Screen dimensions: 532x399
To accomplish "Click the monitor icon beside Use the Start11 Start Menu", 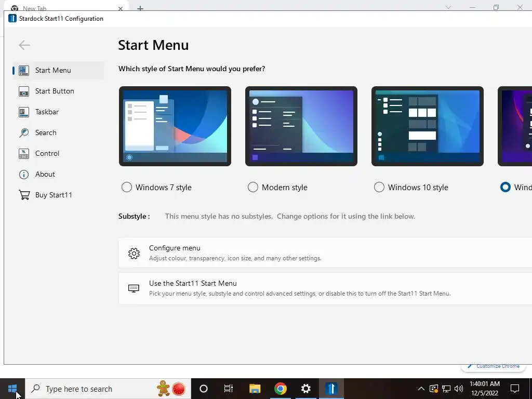I will click(x=134, y=288).
